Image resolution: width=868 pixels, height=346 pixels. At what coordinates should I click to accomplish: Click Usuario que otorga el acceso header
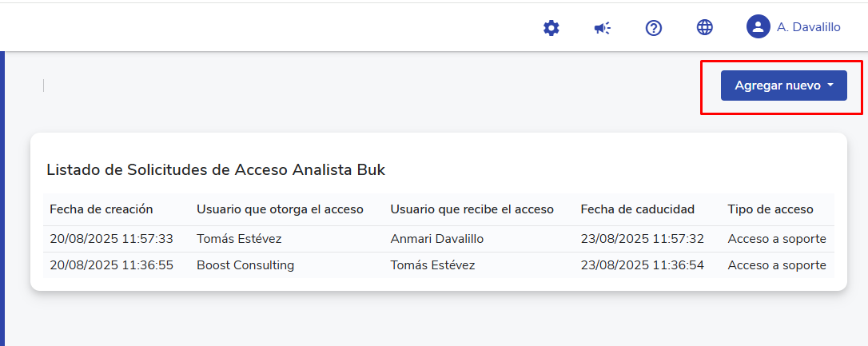point(280,209)
